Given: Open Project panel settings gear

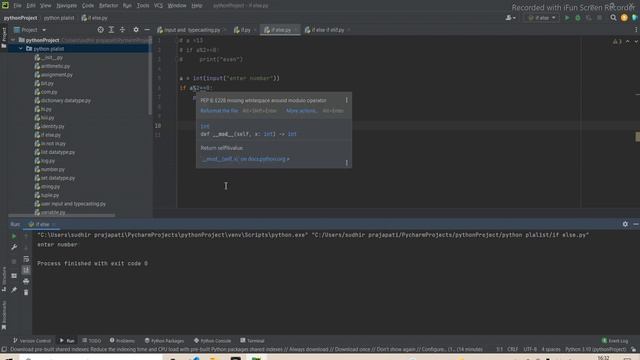Looking at the screenshot, I should (136, 30).
